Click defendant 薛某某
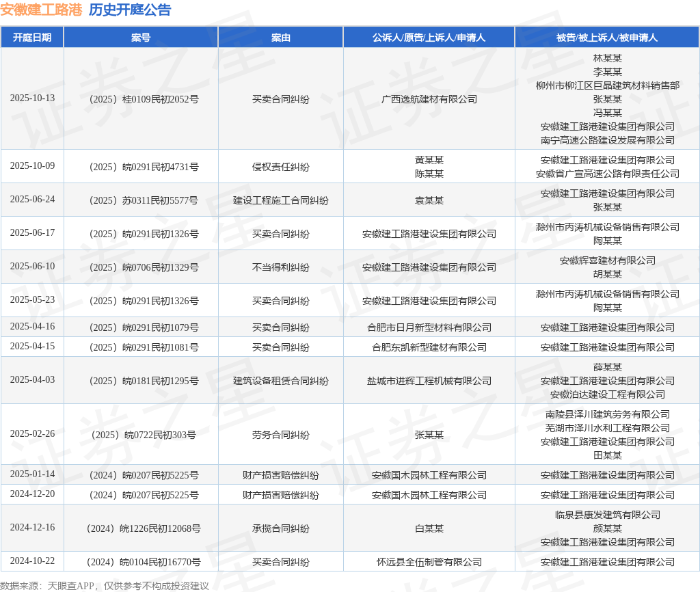 coord(608,367)
